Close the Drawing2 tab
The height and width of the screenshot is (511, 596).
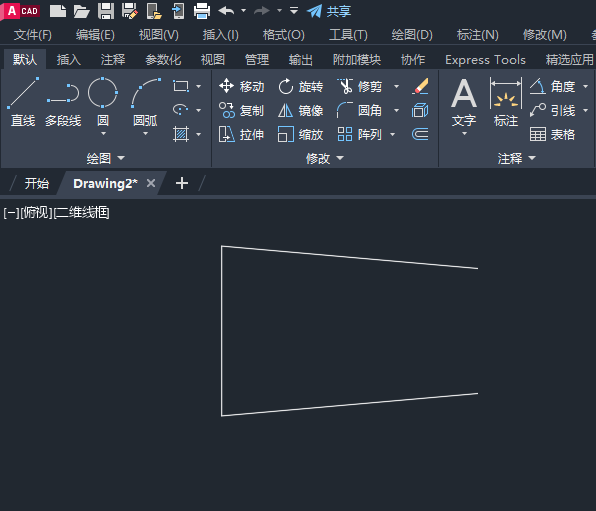click(x=151, y=183)
